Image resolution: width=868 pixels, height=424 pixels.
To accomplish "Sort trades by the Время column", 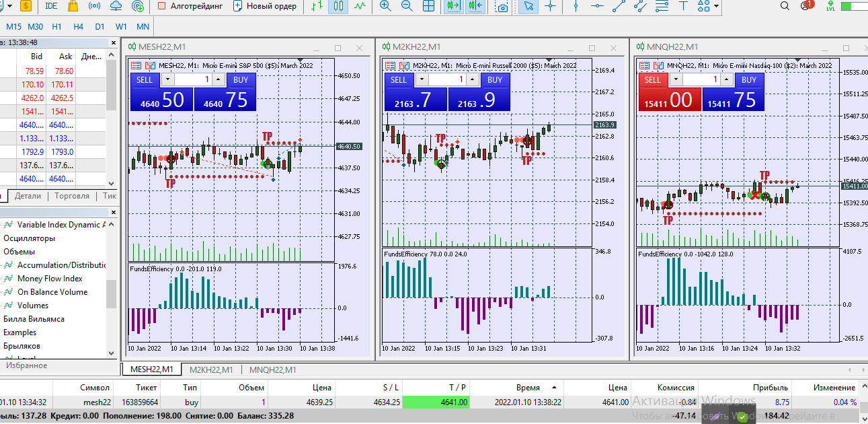I will tap(528, 388).
